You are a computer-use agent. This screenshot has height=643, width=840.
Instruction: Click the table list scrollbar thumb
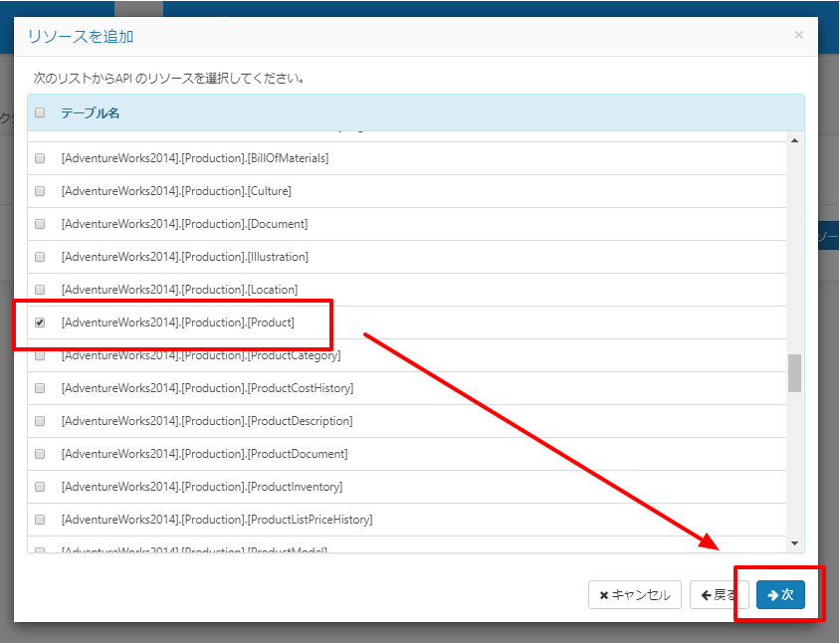(x=794, y=373)
